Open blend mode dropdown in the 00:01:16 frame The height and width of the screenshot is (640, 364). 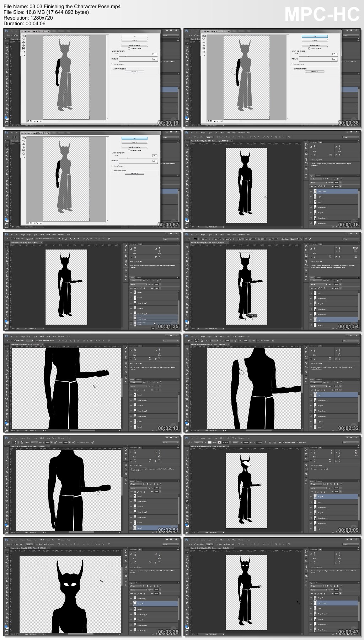pos(318,183)
